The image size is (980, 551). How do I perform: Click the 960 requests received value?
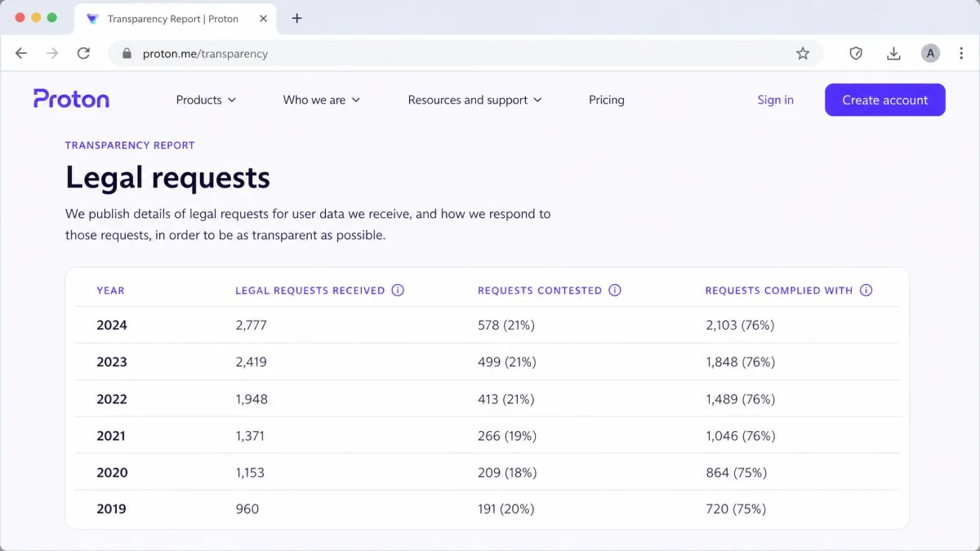point(247,509)
